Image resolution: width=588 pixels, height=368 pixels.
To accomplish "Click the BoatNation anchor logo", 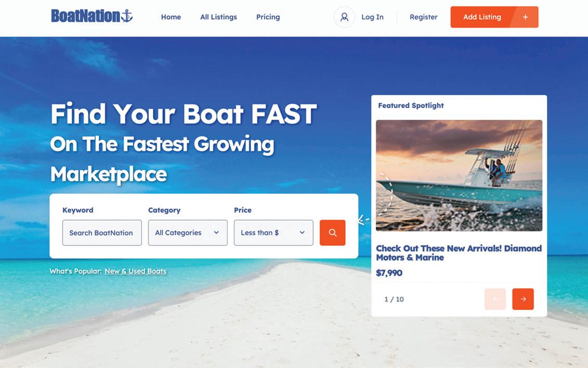I will 92,16.
